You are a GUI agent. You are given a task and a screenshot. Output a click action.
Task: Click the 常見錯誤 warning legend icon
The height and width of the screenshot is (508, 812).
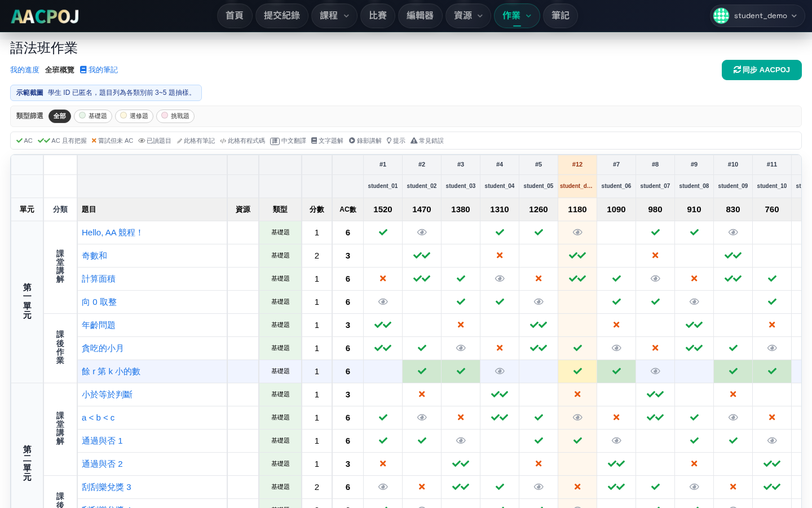(x=414, y=141)
